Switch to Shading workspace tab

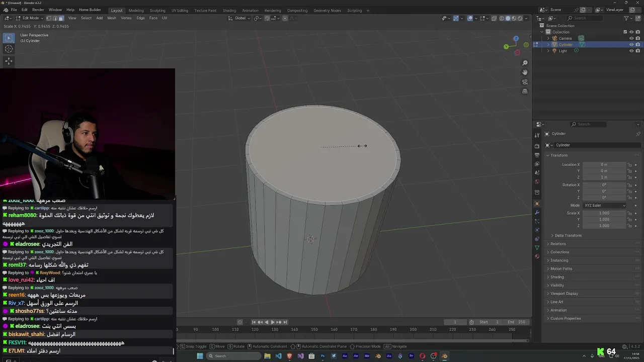click(x=229, y=10)
